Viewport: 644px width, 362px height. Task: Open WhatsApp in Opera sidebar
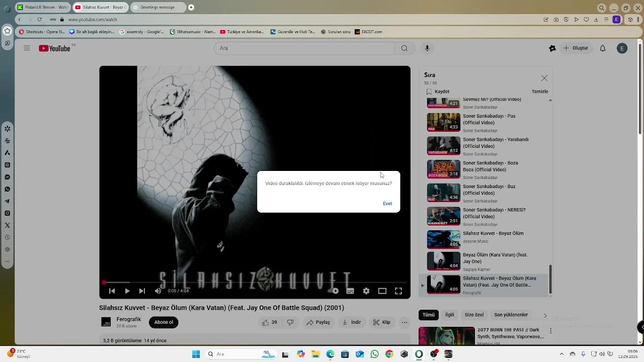tap(8, 189)
